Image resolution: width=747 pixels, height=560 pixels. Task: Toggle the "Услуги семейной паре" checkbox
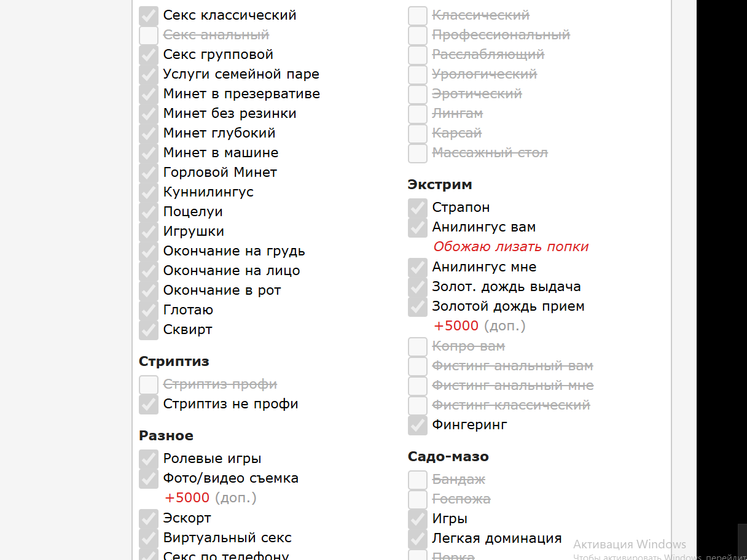click(149, 74)
